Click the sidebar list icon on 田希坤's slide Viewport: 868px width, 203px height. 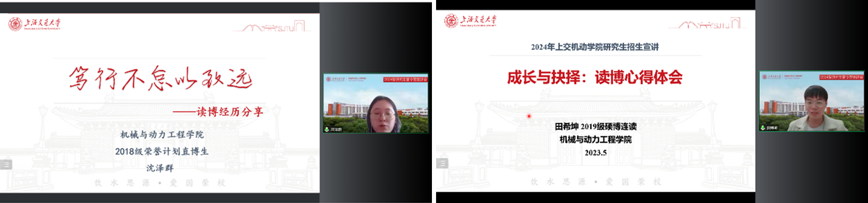(x=442, y=163)
